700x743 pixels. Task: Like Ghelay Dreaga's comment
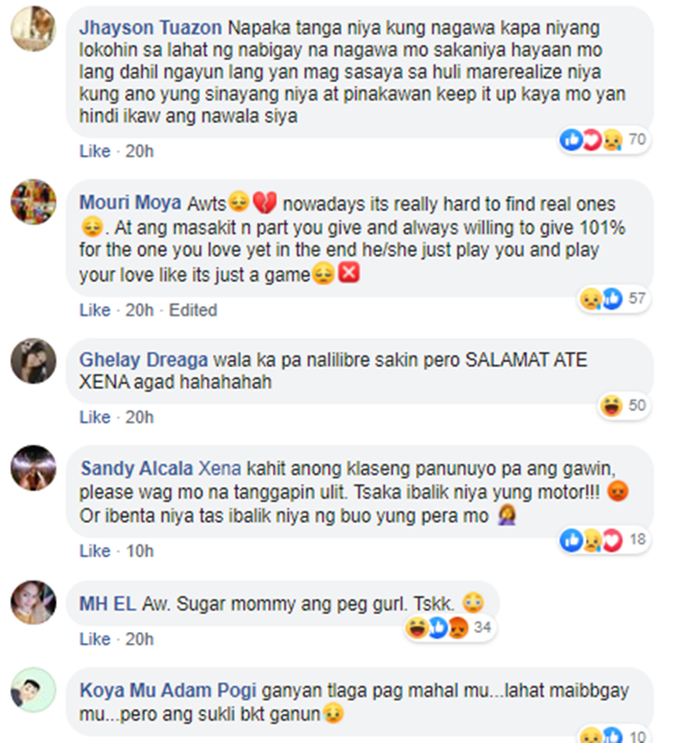95,417
